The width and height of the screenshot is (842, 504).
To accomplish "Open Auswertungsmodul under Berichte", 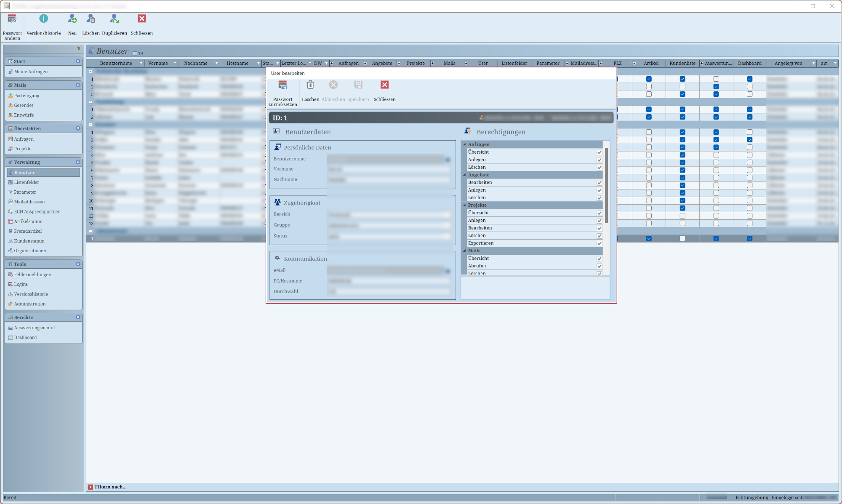I will [x=34, y=328].
